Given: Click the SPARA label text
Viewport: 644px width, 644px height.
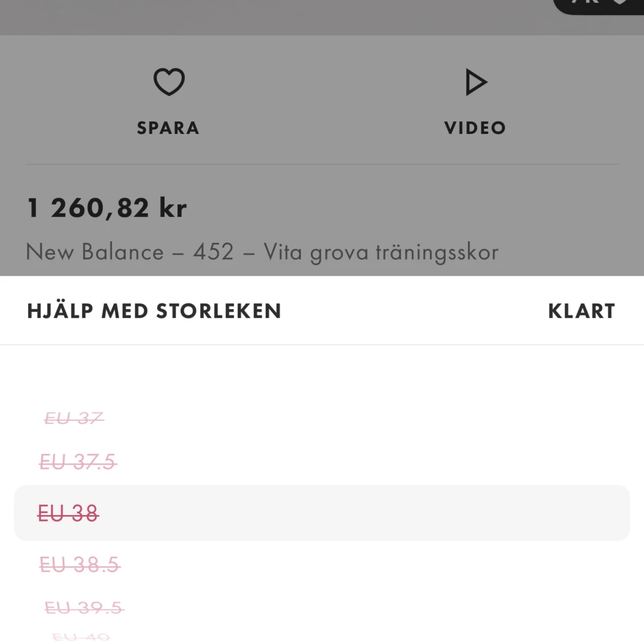Looking at the screenshot, I should coord(168,128).
